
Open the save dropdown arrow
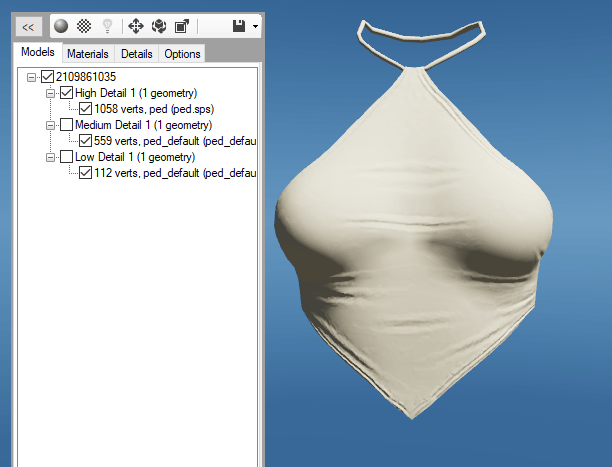tap(255, 27)
